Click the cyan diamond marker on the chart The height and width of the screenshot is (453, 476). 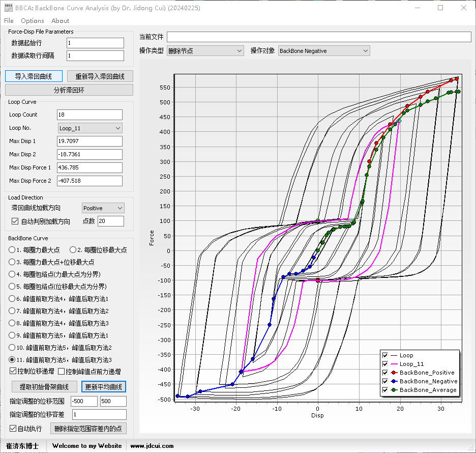coord(399,121)
